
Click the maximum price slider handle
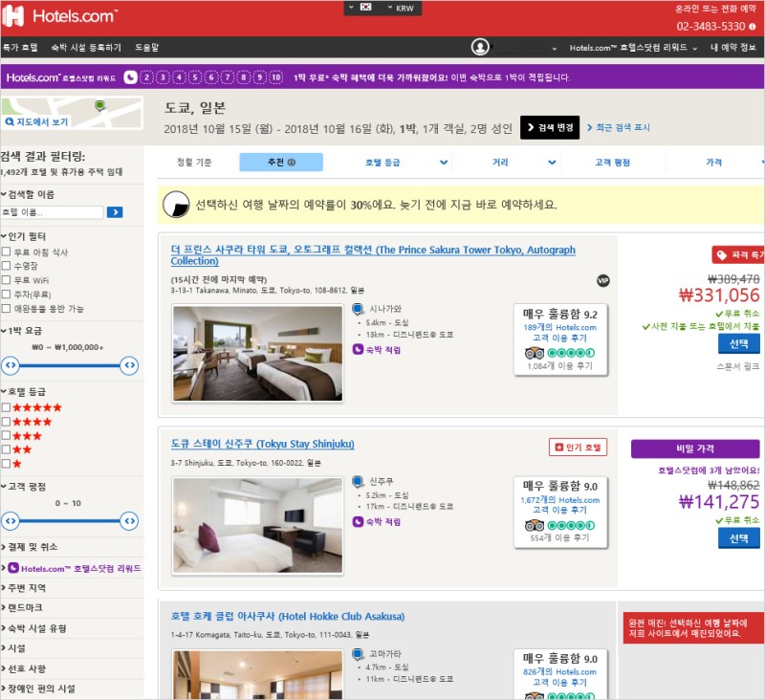point(129,365)
